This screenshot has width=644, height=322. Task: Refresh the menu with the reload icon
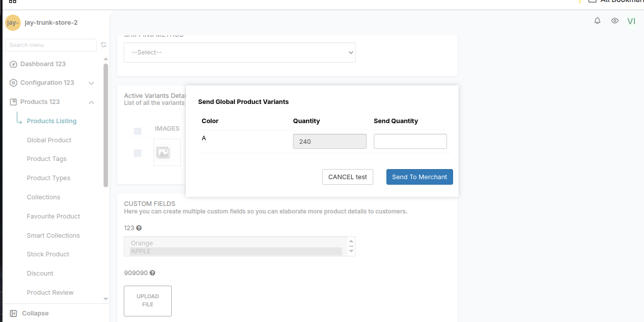[x=104, y=45]
